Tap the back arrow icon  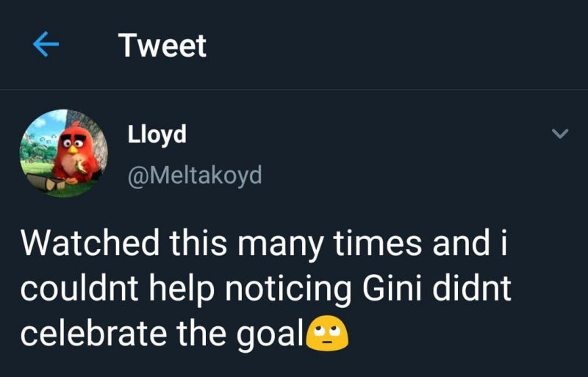46,46
